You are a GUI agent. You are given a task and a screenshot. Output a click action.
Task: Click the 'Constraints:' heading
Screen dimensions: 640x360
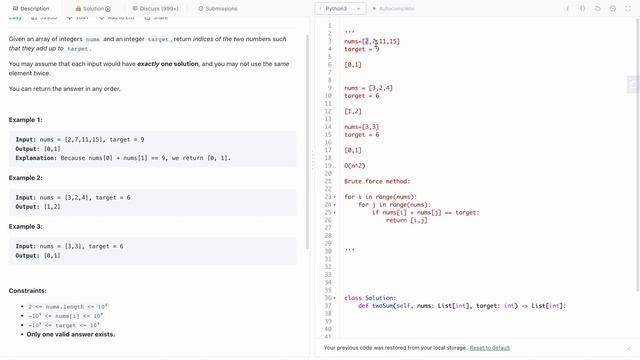pos(28,291)
